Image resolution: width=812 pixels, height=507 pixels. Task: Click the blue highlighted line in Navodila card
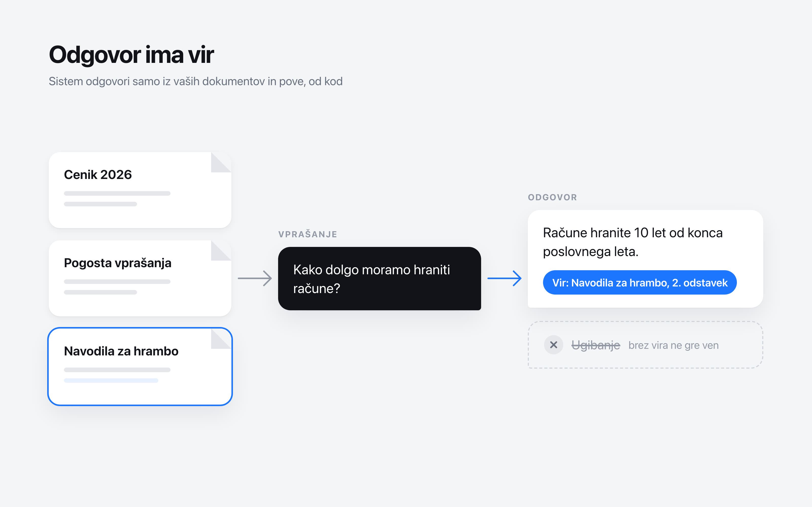pyautogui.click(x=111, y=381)
